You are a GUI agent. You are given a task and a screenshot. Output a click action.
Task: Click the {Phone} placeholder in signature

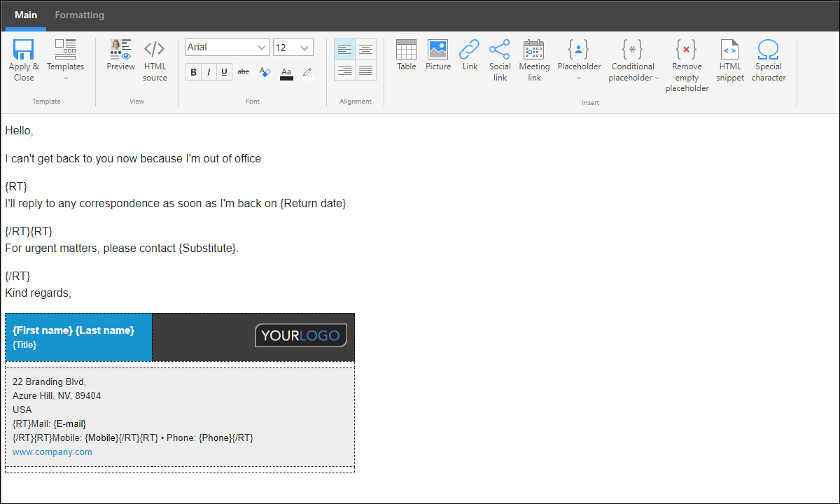(216, 438)
